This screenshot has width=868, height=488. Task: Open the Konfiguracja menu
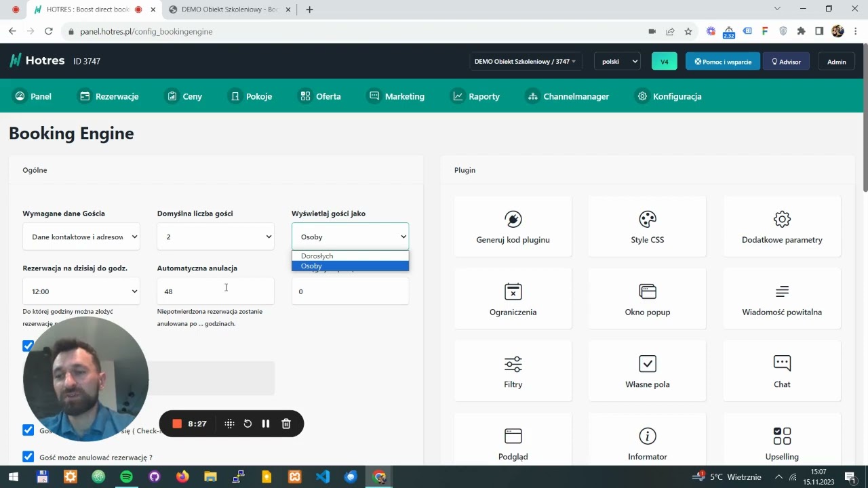pos(669,96)
